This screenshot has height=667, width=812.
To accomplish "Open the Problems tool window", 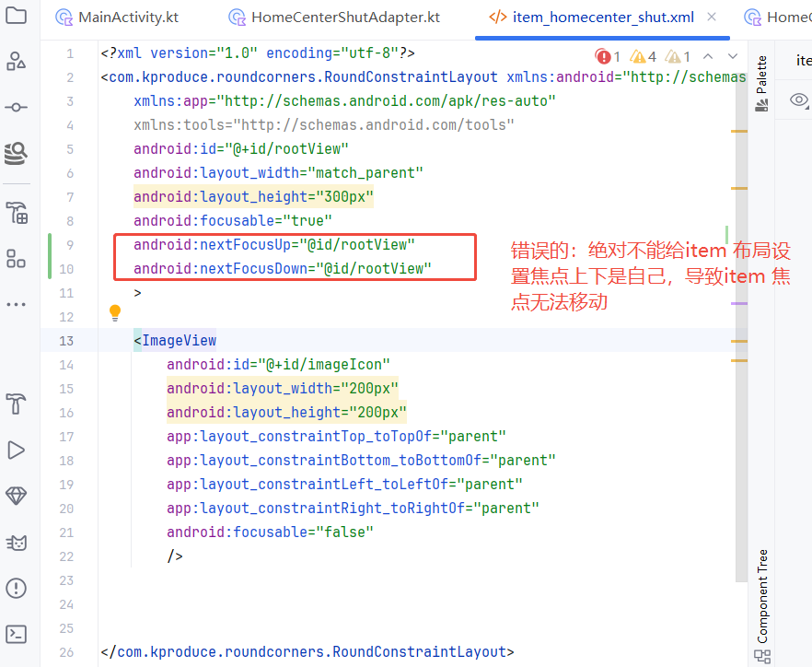I will [x=16, y=588].
